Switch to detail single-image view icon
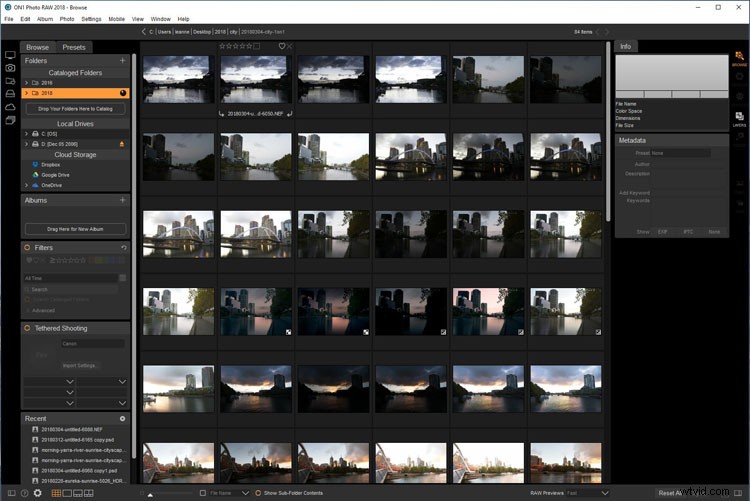Image resolution: width=750 pixels, height=501 pixels. pos(67,493)
